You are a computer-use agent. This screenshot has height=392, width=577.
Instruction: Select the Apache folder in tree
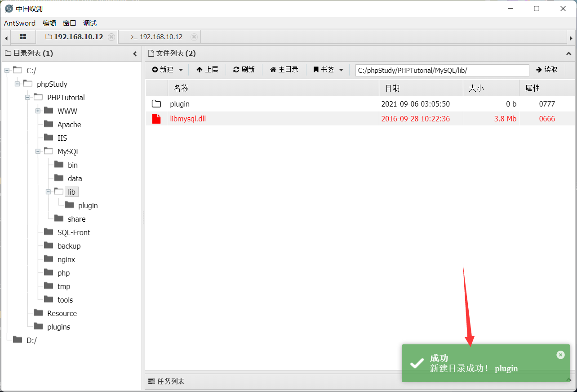point(69,125)
